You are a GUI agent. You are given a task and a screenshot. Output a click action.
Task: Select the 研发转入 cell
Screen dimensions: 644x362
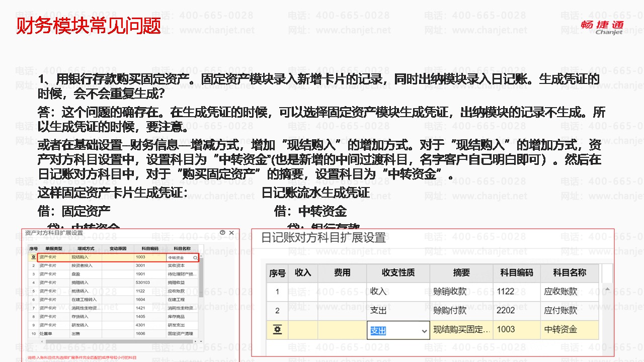pyautogui.click(x=86, y=325)
